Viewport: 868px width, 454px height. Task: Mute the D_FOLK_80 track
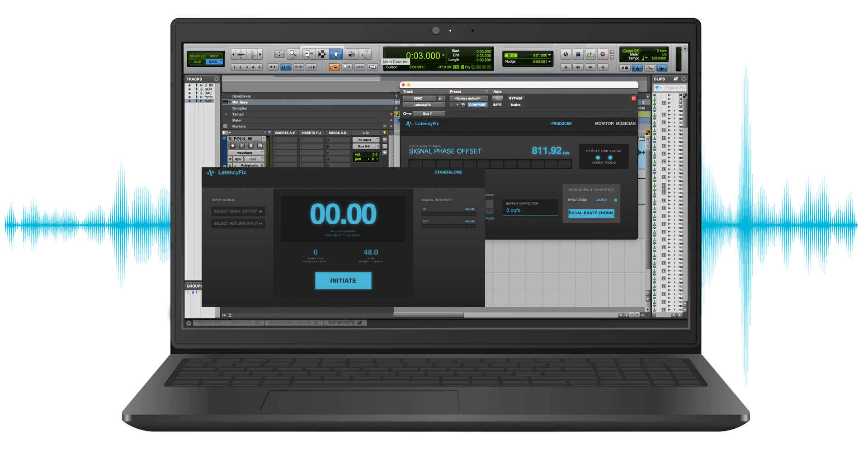pyautogui.click(x=260, y=146)
